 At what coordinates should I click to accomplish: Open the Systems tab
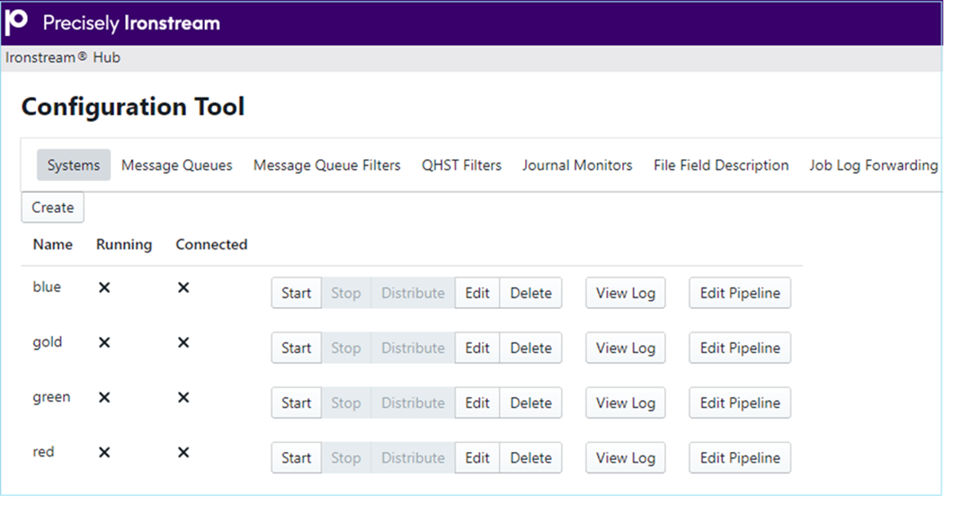point(73,165)
